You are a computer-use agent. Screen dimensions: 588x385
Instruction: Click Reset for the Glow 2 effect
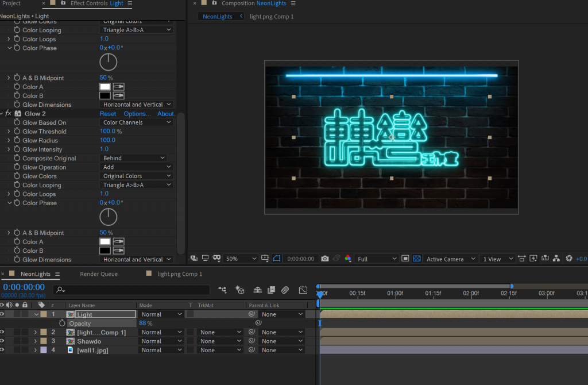click(x=107, y=114)
